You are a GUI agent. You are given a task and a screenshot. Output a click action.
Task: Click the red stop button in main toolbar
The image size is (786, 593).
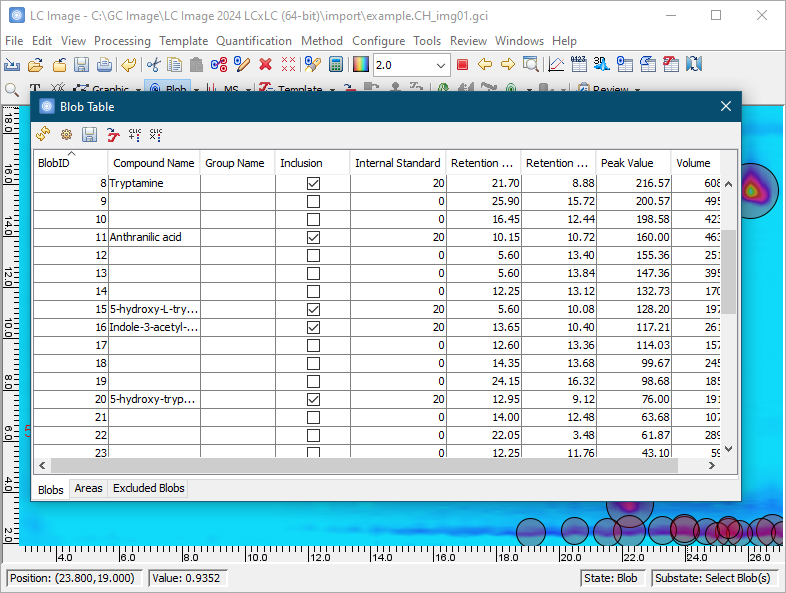click(x=462, y=65)
